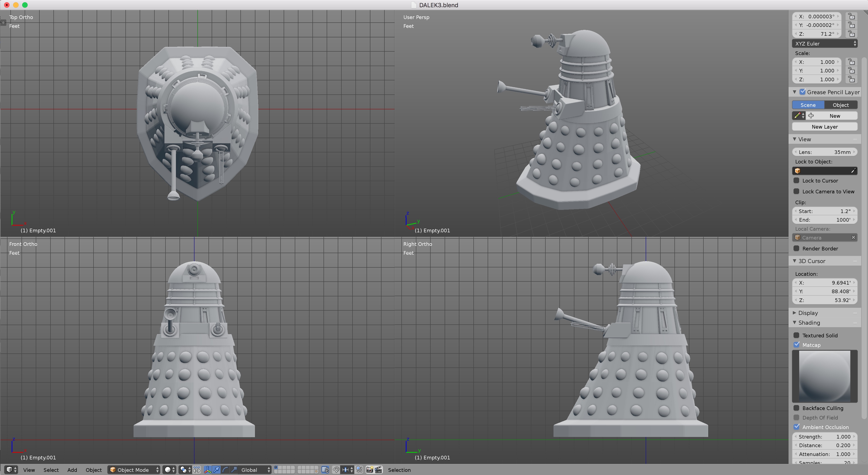
Task: Click the Clip End 1000' field
Action: (x=825, y=220)
